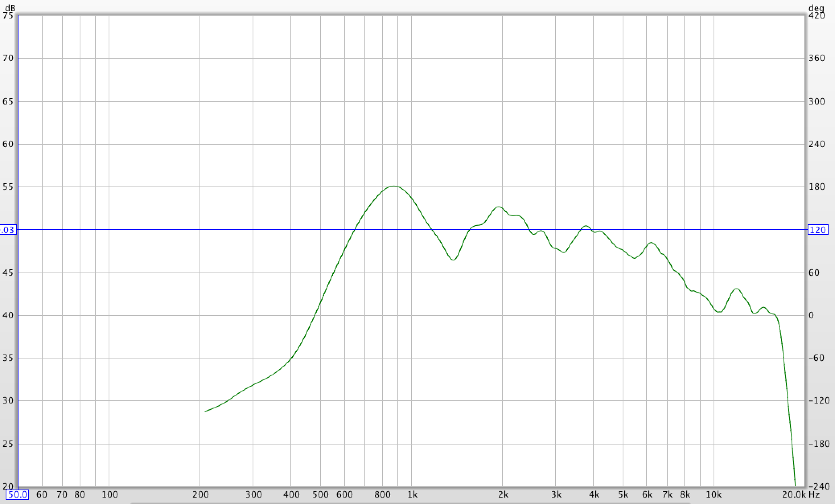Click the horizontal scrollbar below the graph

pyautogui.click(x=410, y=502)
